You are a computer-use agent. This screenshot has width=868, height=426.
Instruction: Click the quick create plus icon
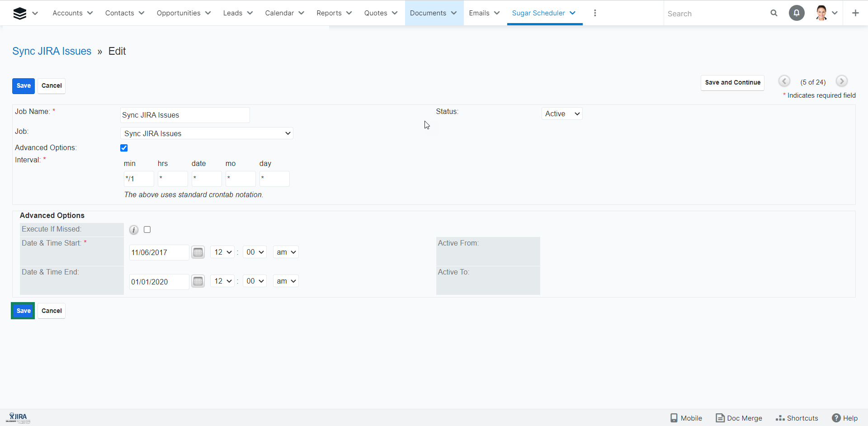(x=855, y=13)
